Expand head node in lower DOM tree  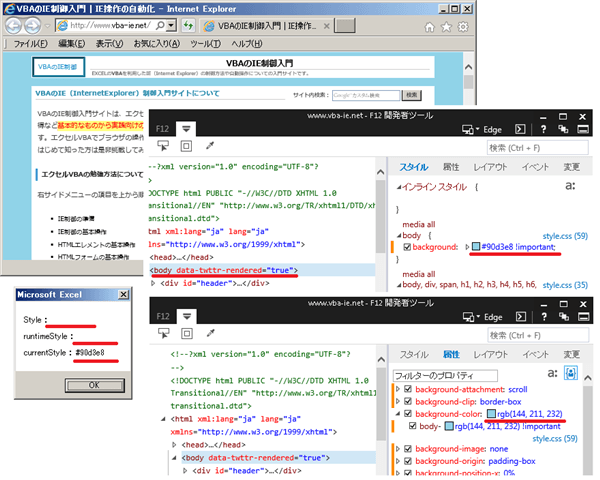174,445
